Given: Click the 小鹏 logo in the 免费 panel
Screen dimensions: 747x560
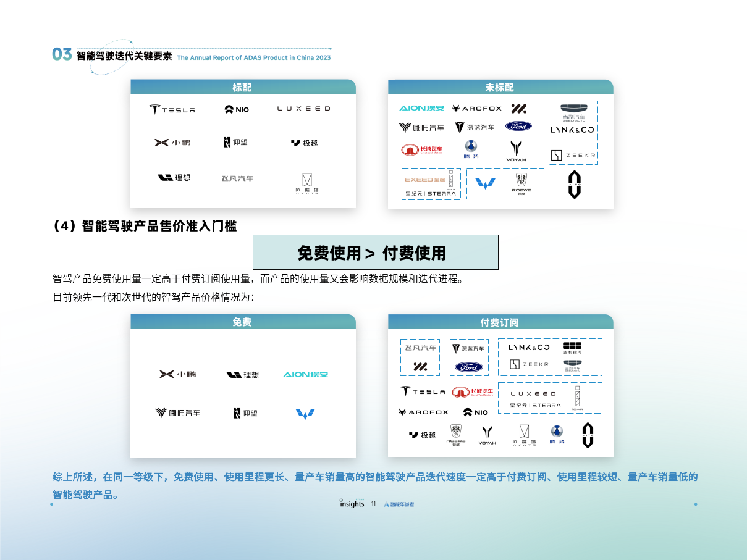Looking at the screenshot, I should 177,374.
